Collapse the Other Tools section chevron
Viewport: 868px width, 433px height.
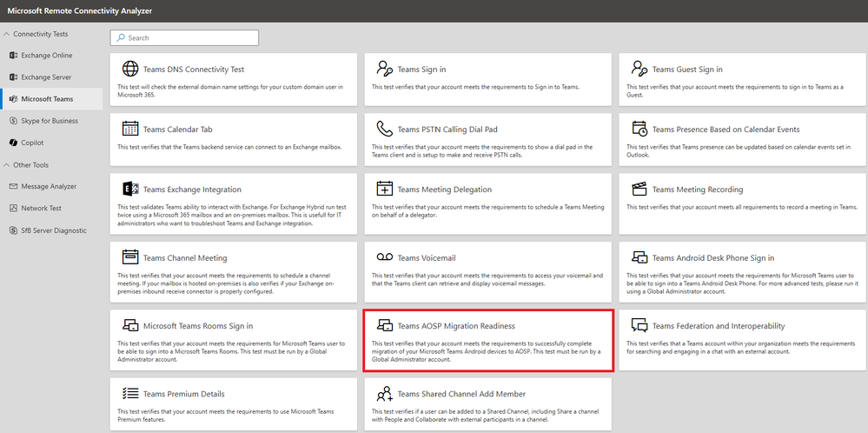[x=7, y=164]
